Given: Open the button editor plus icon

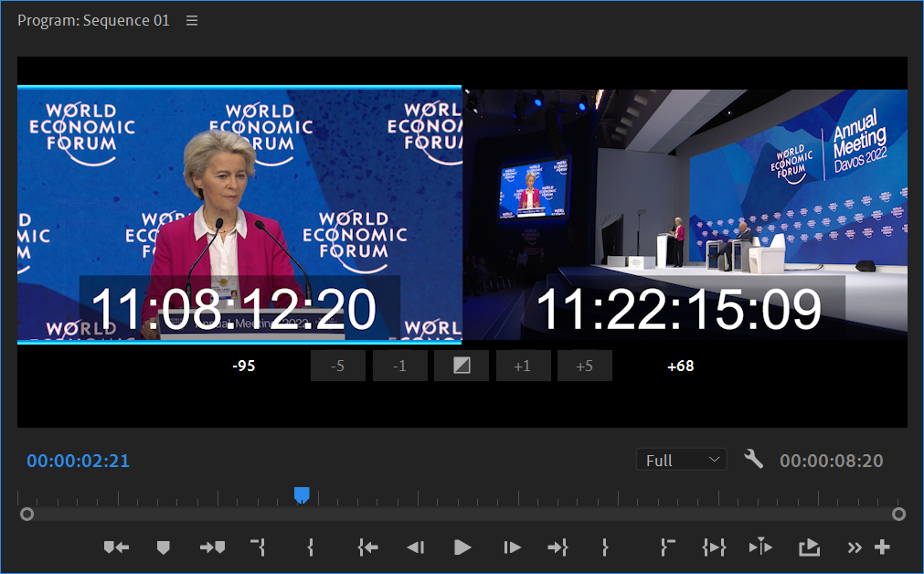Looking at the screenshot, I should 882,547.
